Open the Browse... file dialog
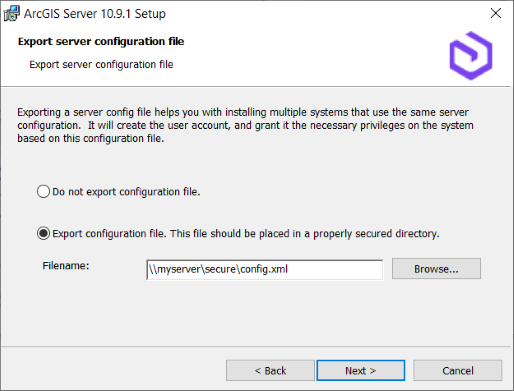Image resolution: width=514 pixels, height=391 pixels. 436,269
